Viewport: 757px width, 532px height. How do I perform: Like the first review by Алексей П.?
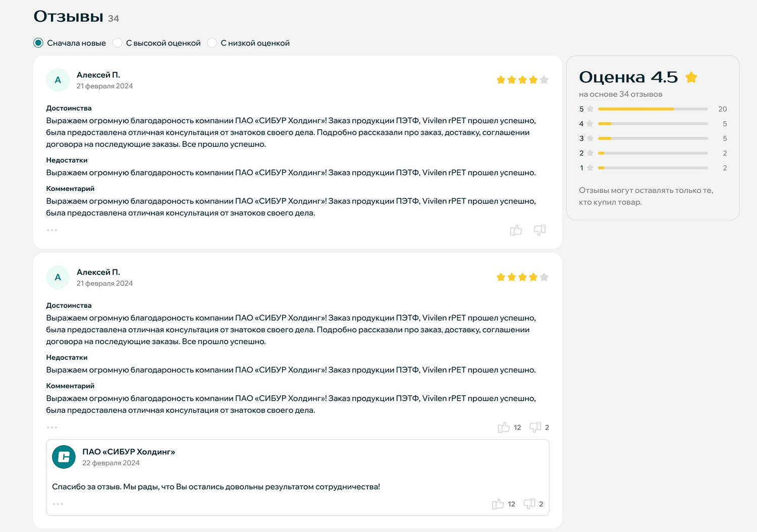516,231
